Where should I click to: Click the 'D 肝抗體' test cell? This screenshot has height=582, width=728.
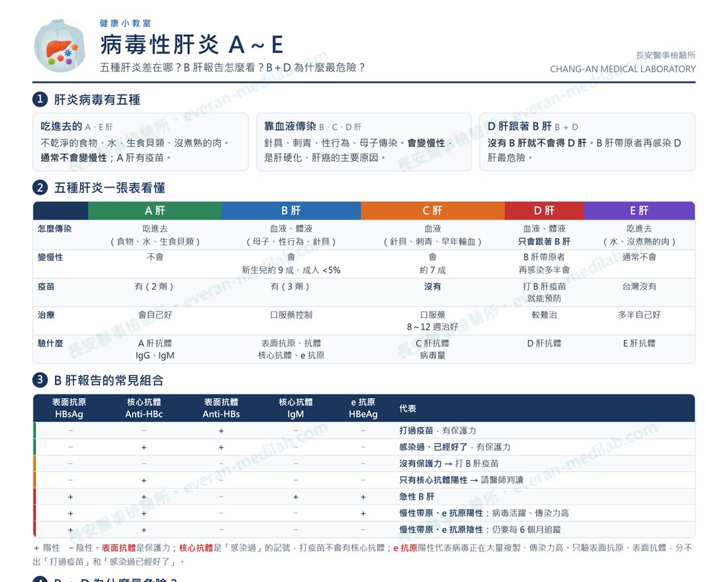click(x=544, y=343)
